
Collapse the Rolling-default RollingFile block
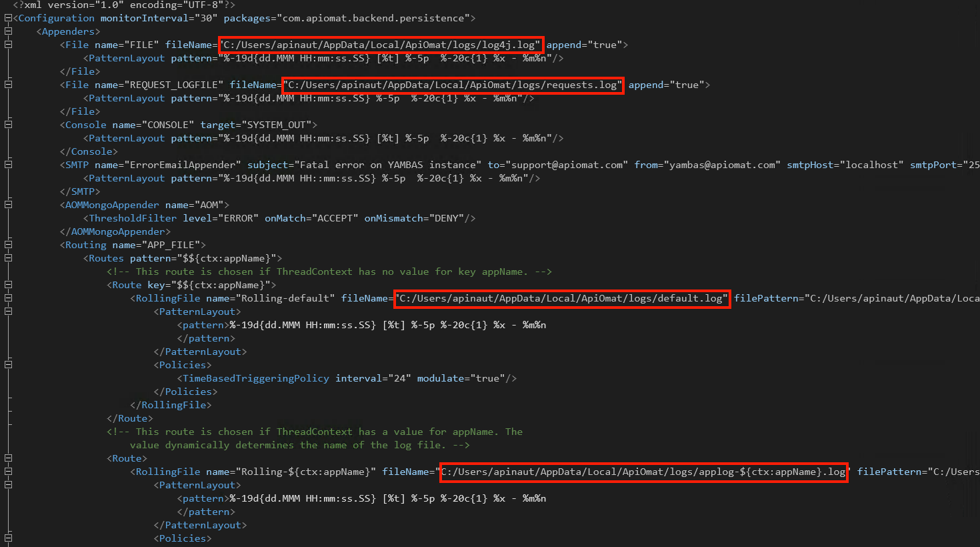point(8,298)
